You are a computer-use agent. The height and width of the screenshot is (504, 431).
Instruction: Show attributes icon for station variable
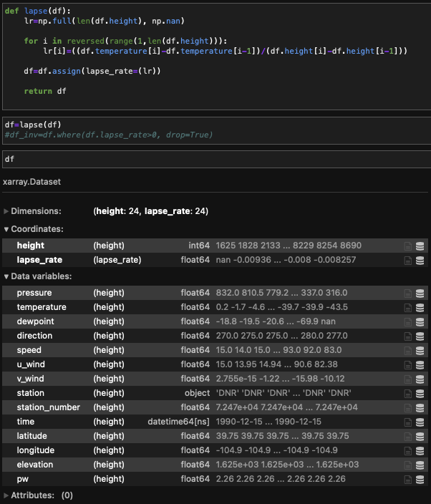(408, 394)
